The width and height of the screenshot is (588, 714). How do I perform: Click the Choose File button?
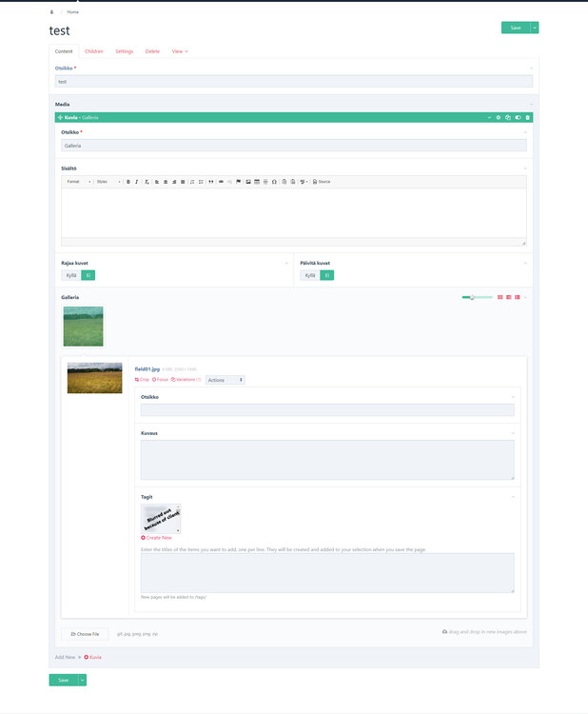(85, 633)
